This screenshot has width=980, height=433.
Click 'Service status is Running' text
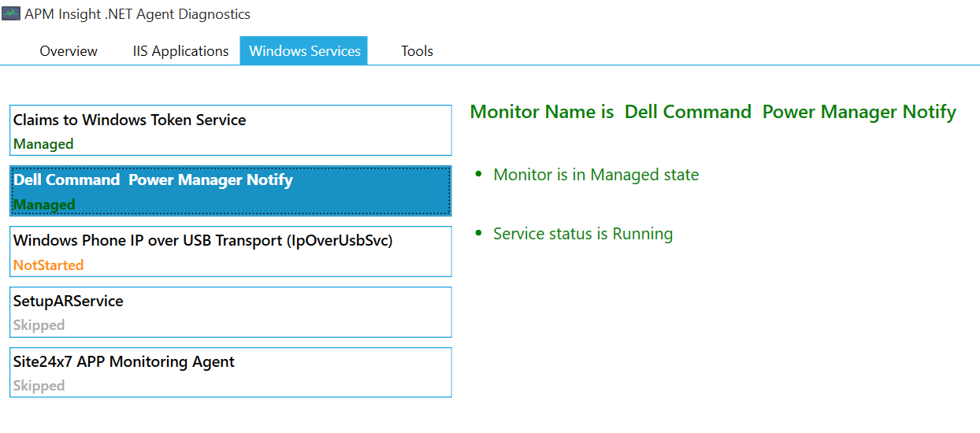pos(582,234)
